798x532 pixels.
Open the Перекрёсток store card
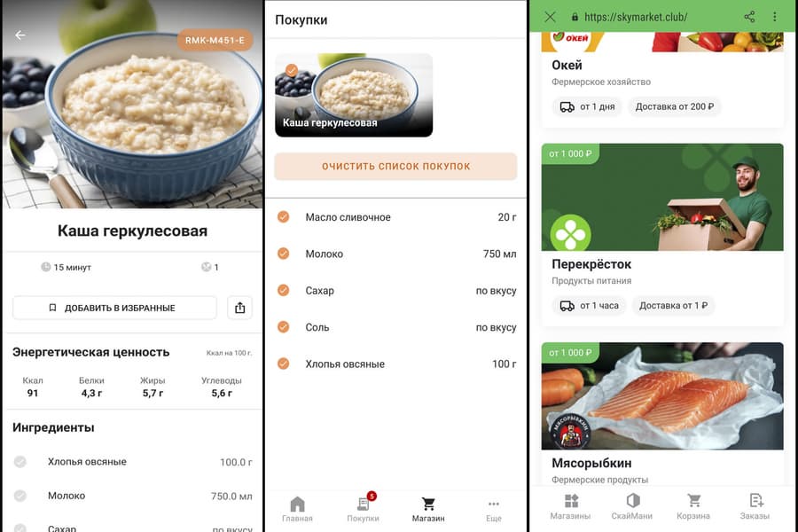[x=662, y=235]
